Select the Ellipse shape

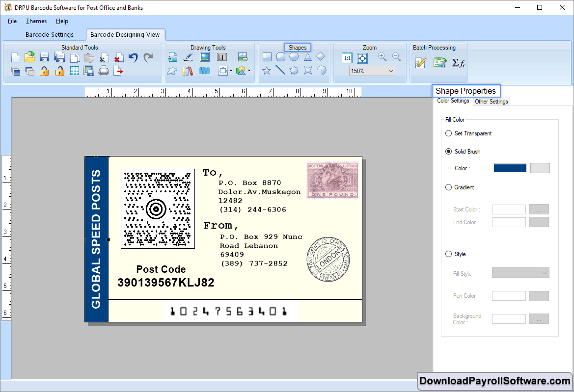coord(294,57)
